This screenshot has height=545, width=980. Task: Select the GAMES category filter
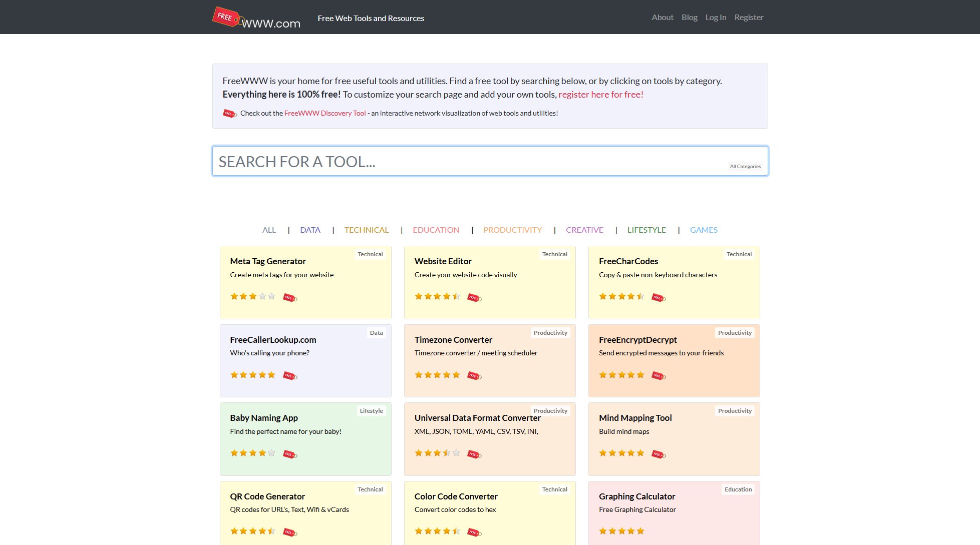704,230
